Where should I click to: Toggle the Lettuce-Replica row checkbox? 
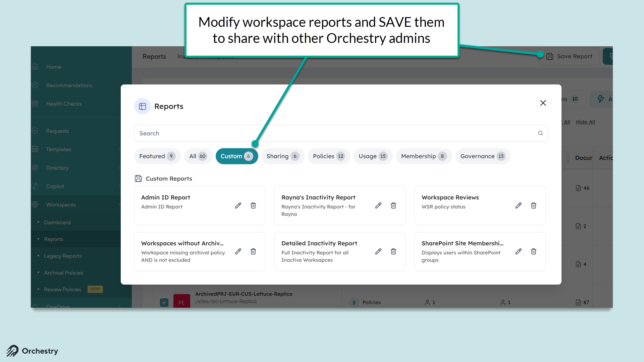[x=164, y=302]
